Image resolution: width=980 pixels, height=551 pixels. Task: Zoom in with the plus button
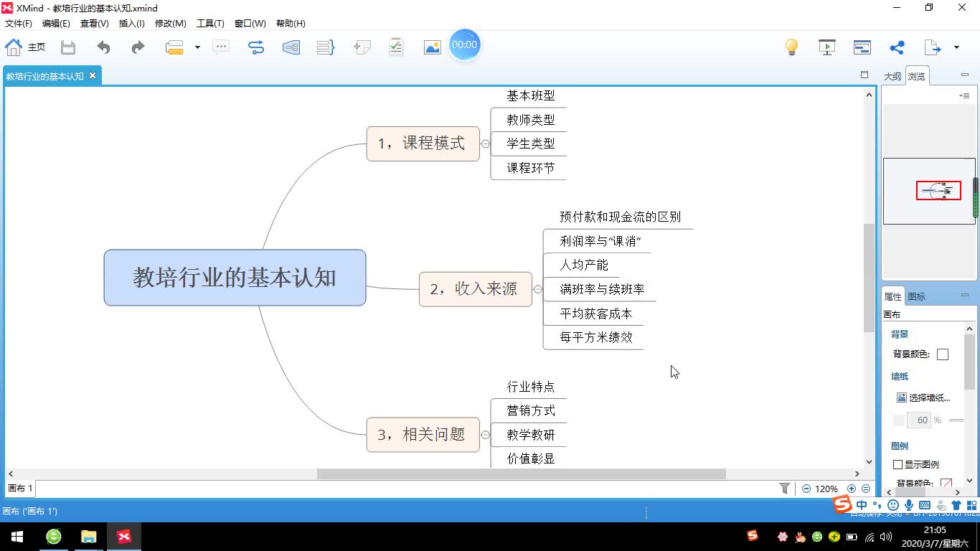(852, 489)
